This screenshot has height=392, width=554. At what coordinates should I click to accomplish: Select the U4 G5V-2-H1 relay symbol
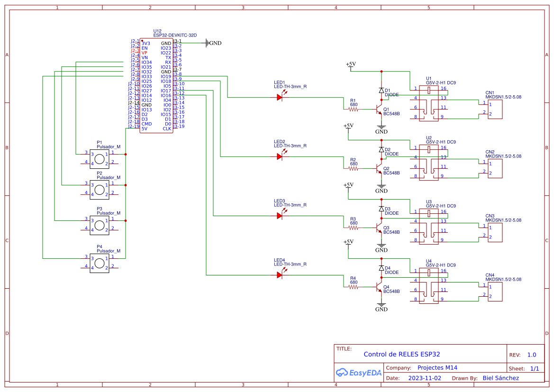coord(428,286)
